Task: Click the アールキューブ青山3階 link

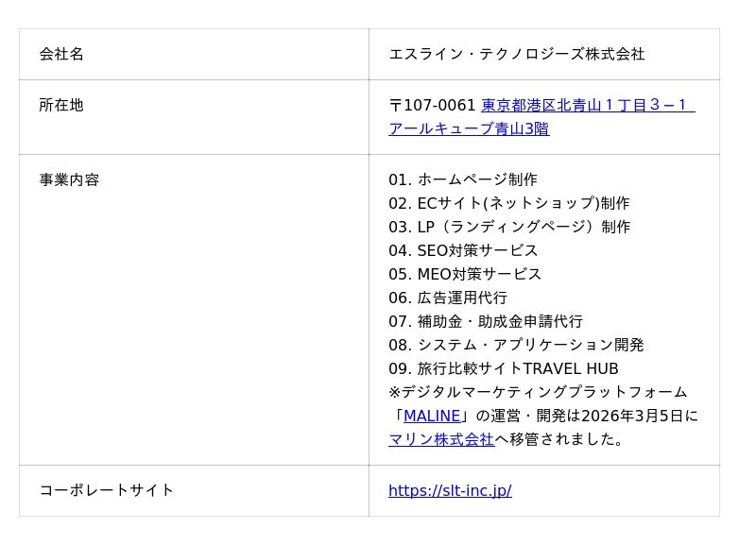Action: coord(469,128)
